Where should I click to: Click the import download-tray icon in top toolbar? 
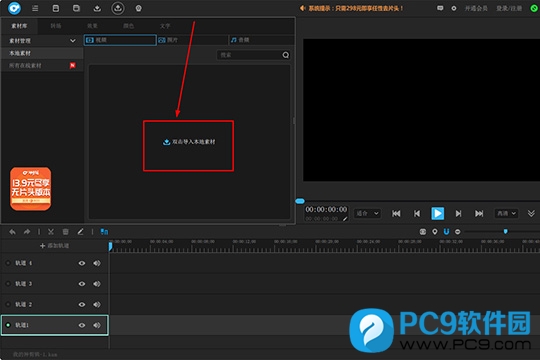click(97, 8)
